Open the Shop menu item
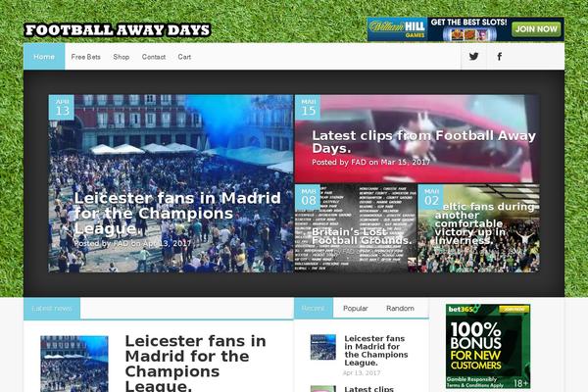Viewport: 588px width, 392px height. pos(122,57)
